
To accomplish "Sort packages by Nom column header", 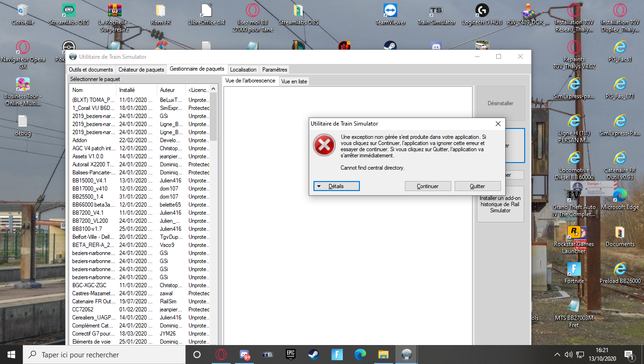I will 93,90.
